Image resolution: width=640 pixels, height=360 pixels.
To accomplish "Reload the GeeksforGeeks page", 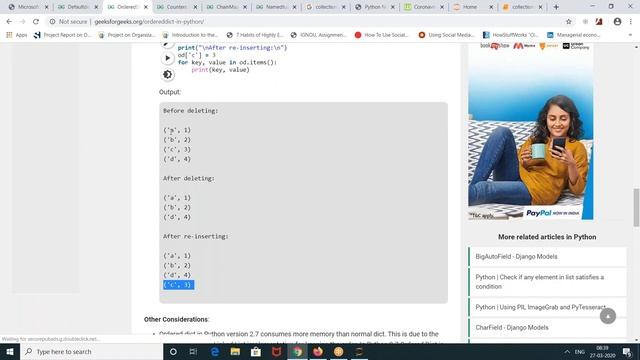I will pyautogui.click(x=36, y=22).
